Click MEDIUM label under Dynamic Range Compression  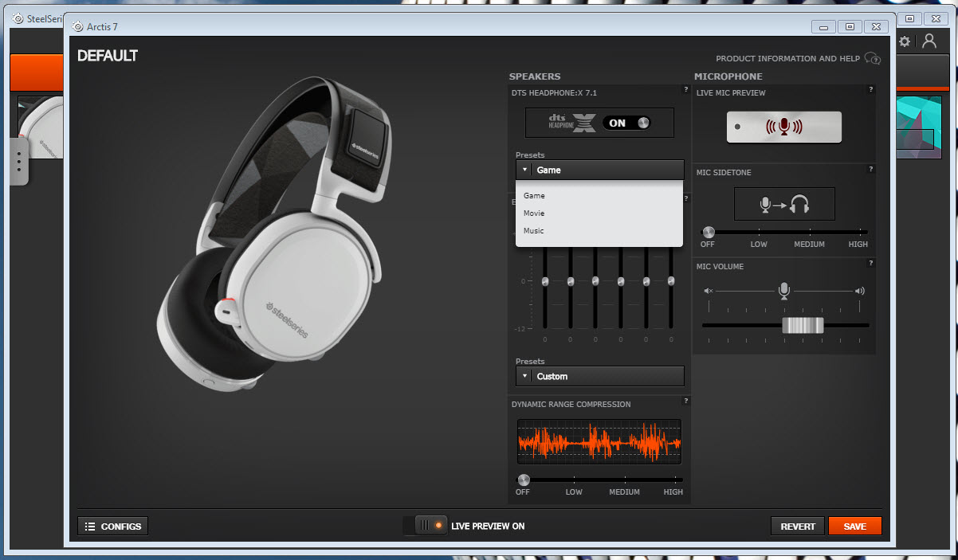point(625,492)
